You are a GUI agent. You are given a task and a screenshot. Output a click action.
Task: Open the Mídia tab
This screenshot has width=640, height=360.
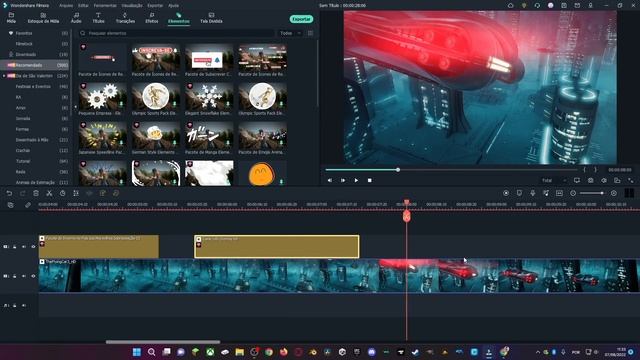(11, 18)
